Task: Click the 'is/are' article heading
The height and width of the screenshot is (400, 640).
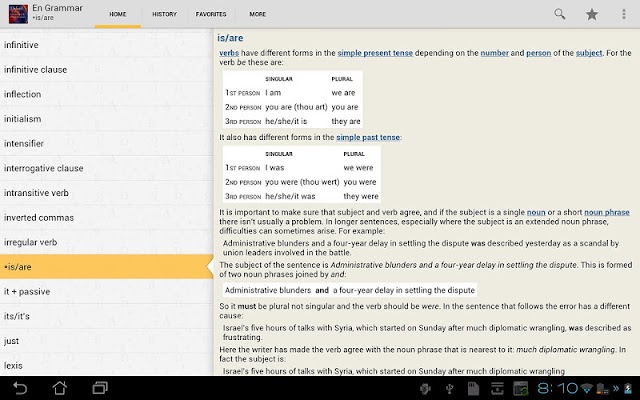Action: pyautogui.click(x=230, y=38)
